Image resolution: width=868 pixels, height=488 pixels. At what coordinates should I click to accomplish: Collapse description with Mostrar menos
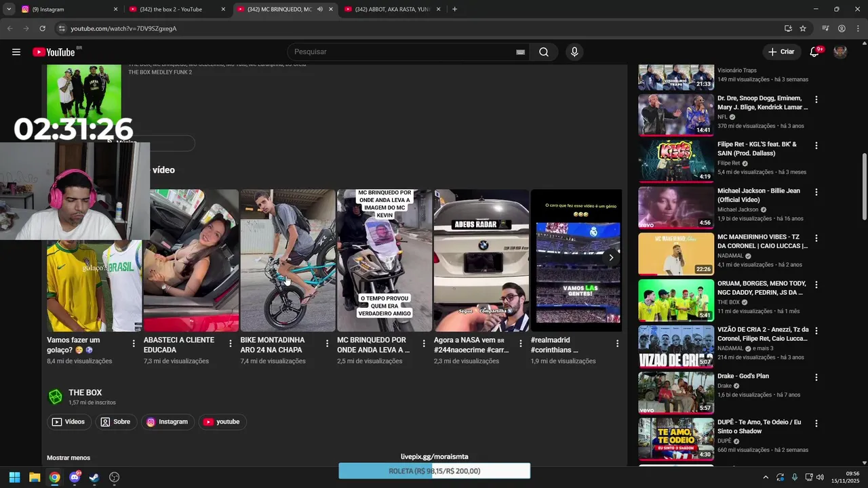tap(68, 457)
